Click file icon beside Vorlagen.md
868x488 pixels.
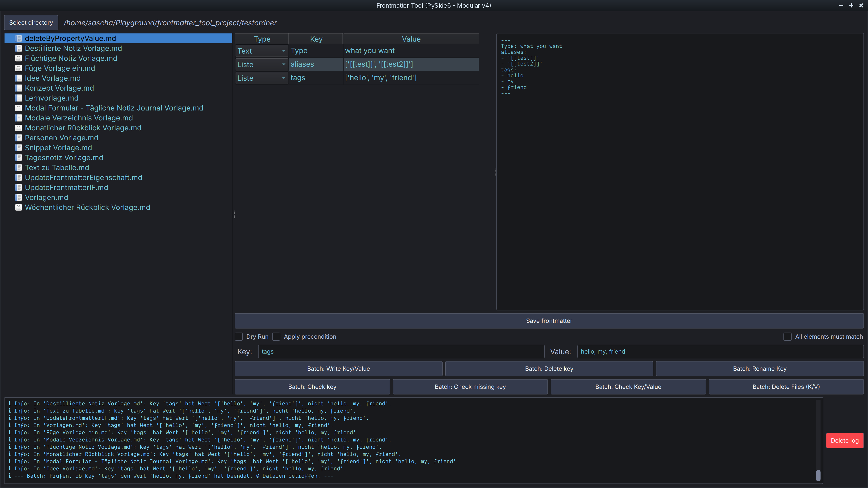19,197
